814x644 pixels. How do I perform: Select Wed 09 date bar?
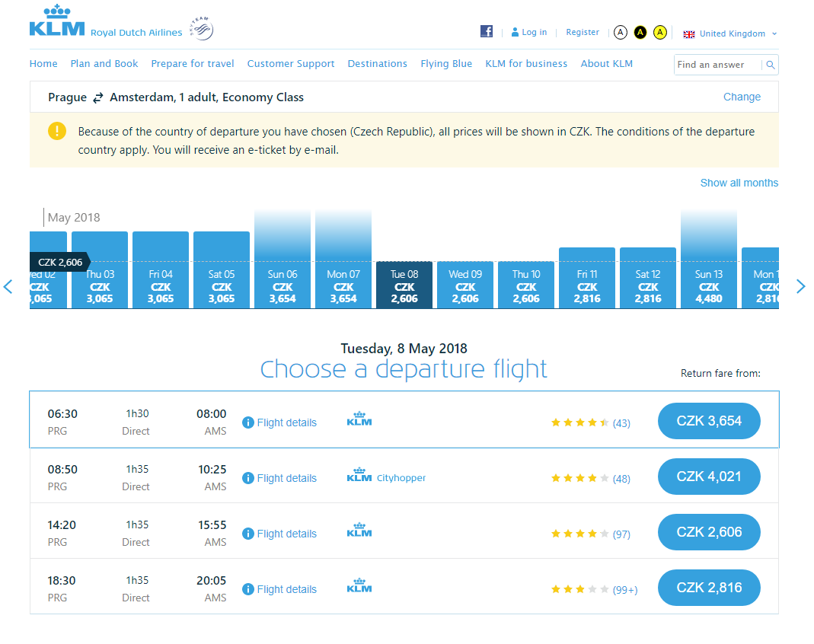(465, 285)
